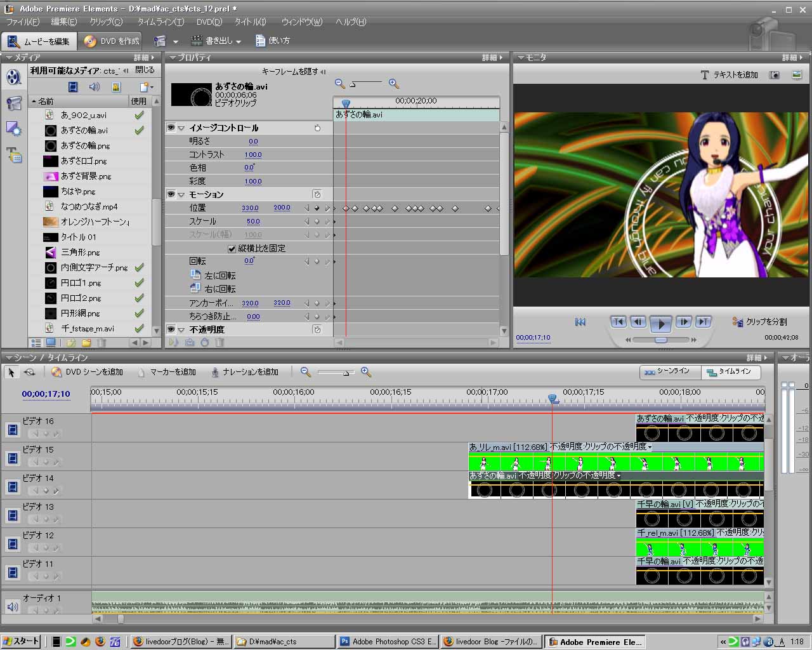812x650 pixels.
Task: Toggle the 縦横比を固定 checkbox
Action: pyautogui.click(x=232, y=248)
